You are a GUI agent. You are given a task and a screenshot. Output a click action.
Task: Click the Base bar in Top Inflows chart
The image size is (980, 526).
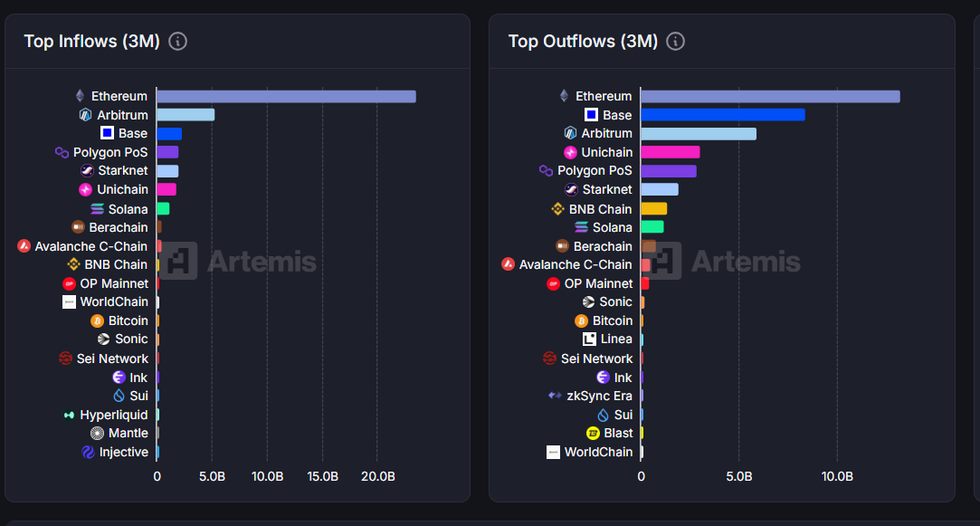click(x=169, y=134)
